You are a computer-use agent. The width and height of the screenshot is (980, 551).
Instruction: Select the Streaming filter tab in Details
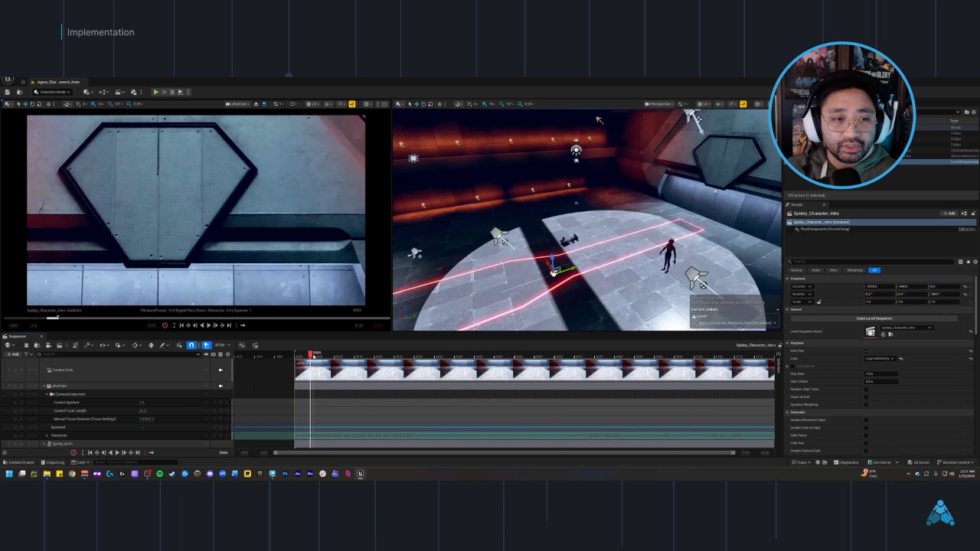(855, 270)
